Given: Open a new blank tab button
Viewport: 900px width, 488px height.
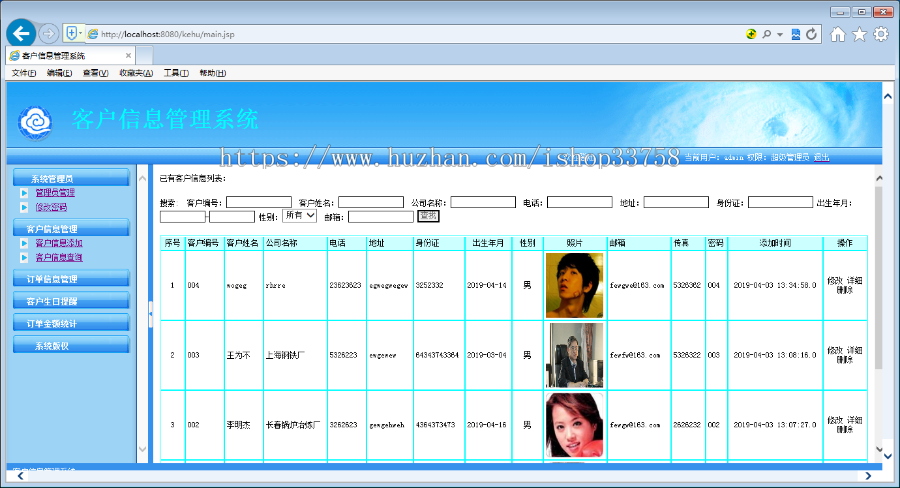Looking at the screenshot, I should 144,56.
